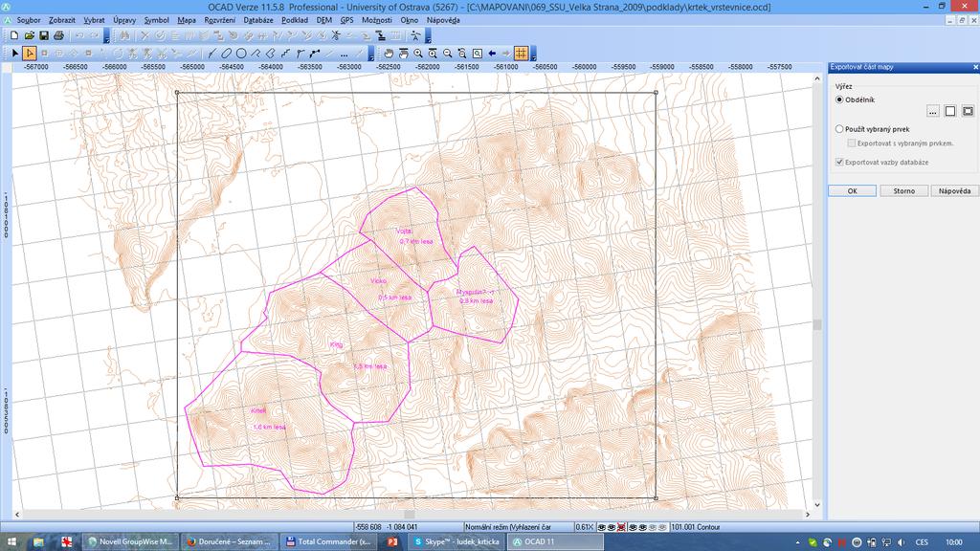The width and height of the screenshot is (980, 551).
Task: Click the Find binoculars icon
Action: click(x=124, y=36)
